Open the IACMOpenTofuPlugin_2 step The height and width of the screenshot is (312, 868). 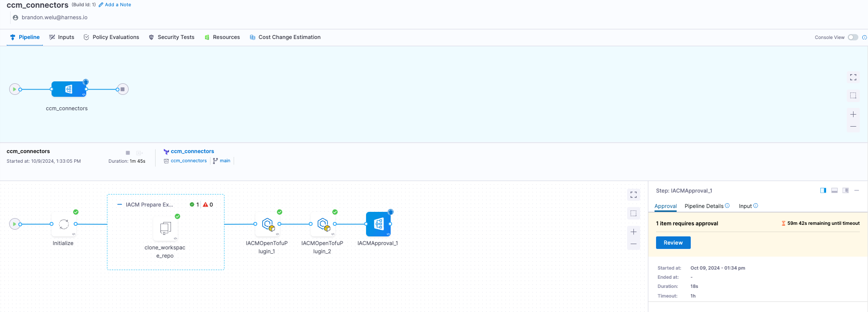(323, 224)
